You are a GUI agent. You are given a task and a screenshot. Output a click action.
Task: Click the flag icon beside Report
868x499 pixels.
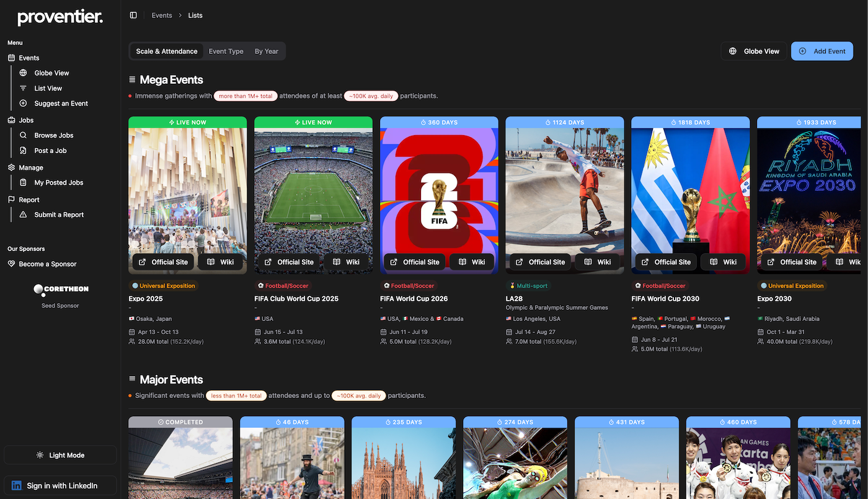pyautogui.click(x=11, y=200)
